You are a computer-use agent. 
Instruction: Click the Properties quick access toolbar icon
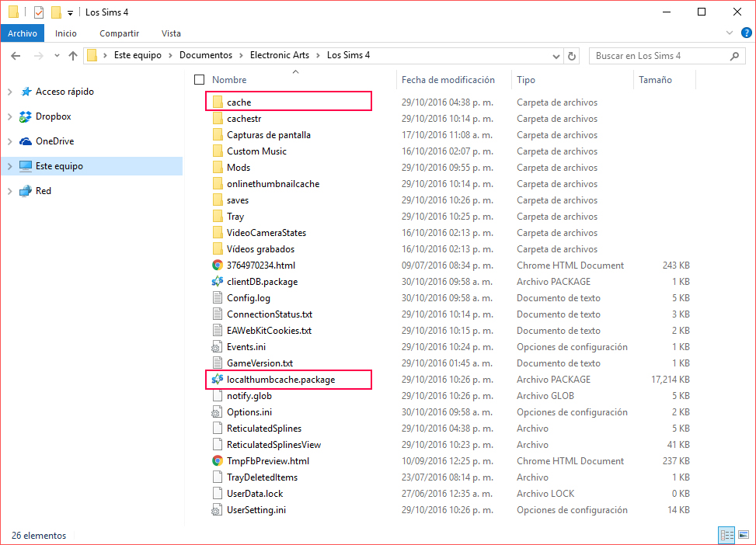[39, 12]
